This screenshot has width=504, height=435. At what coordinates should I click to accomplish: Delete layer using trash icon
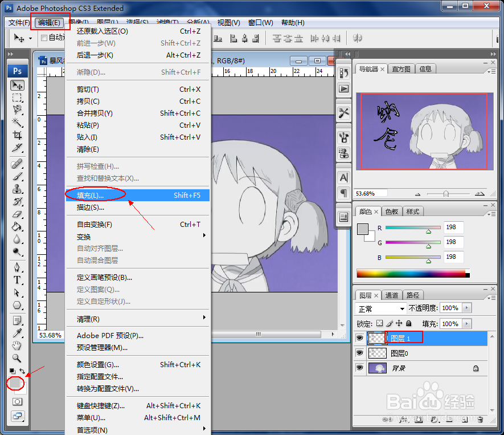[480, 420]
